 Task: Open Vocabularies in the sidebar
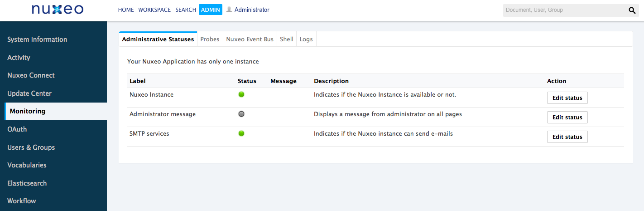tap(27, 165)
